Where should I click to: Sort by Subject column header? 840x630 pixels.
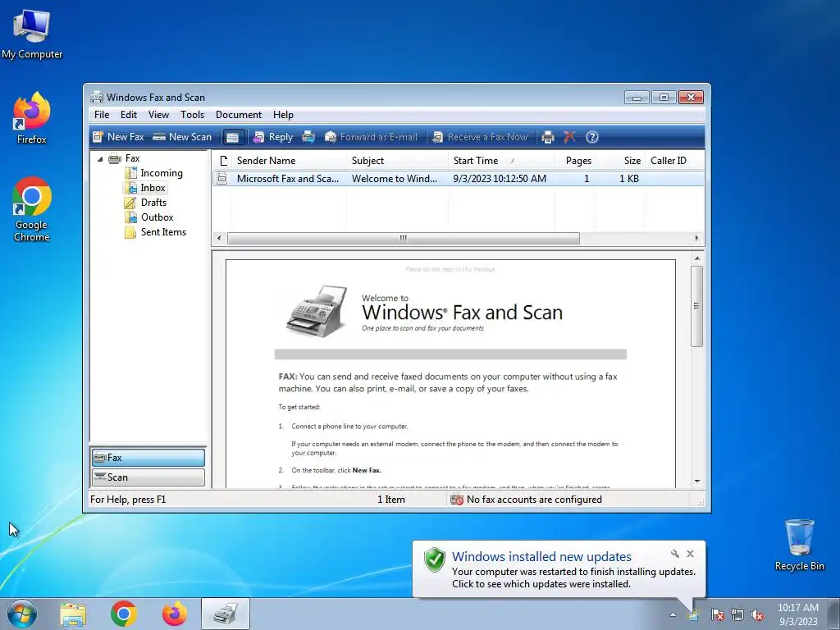(x=398, y=161)
